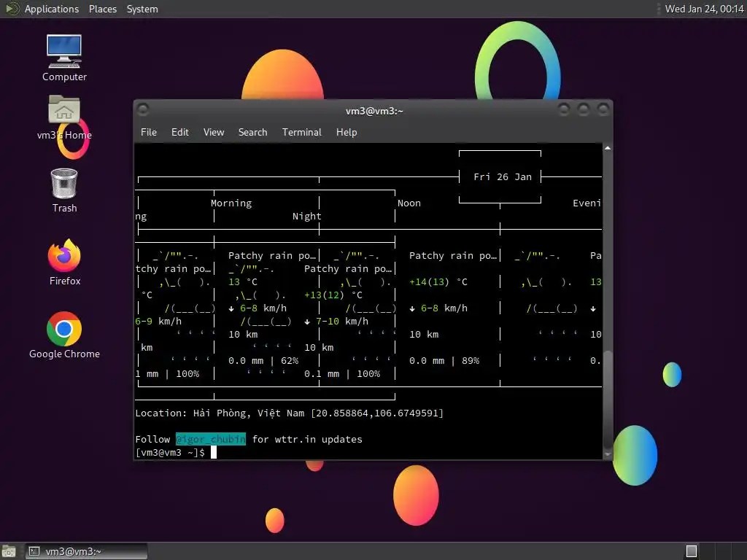The height and width of the screenshot is (560, 747).
Task: Click the 'Morning' column heading text
Action: (x=231, y=203)
